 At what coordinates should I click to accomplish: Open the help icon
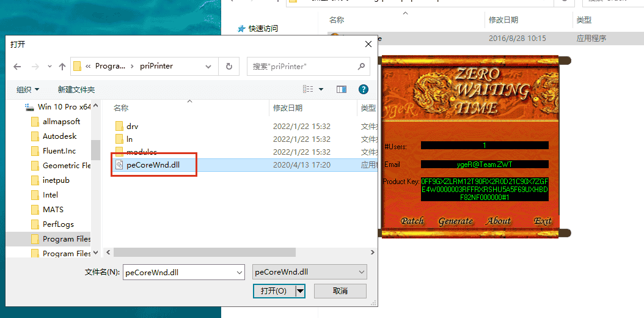pyautogui.click(x=363, y=89)
